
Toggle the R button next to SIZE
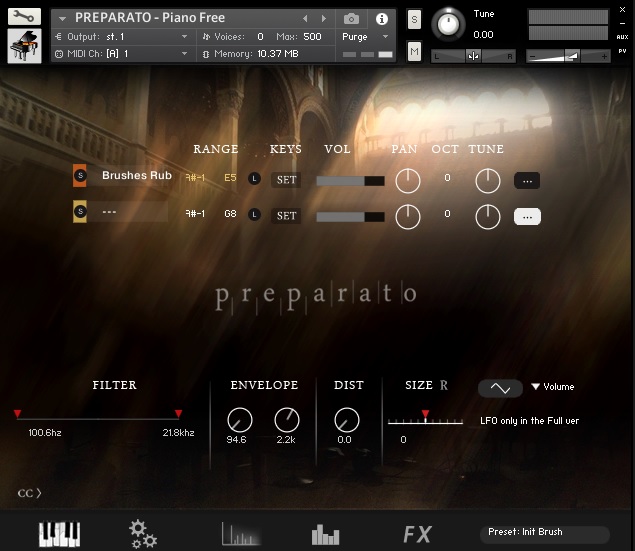444,385
